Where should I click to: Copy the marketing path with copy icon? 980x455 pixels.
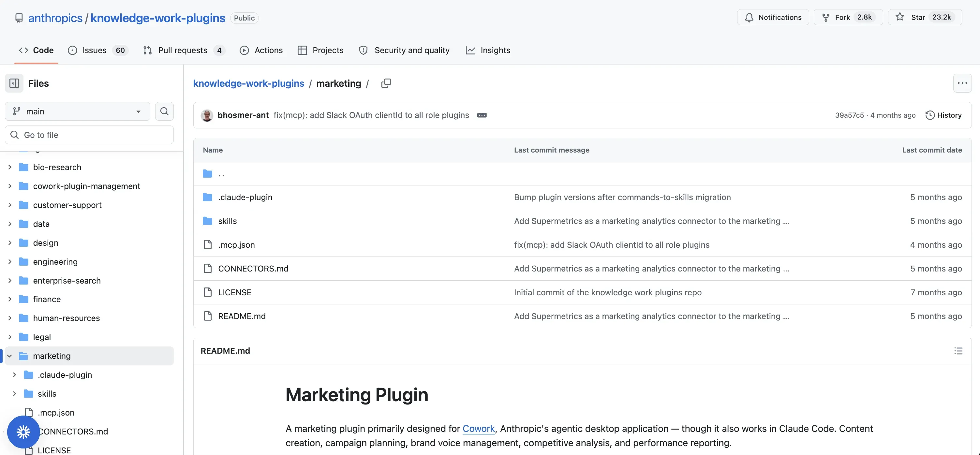coord(386,83)
